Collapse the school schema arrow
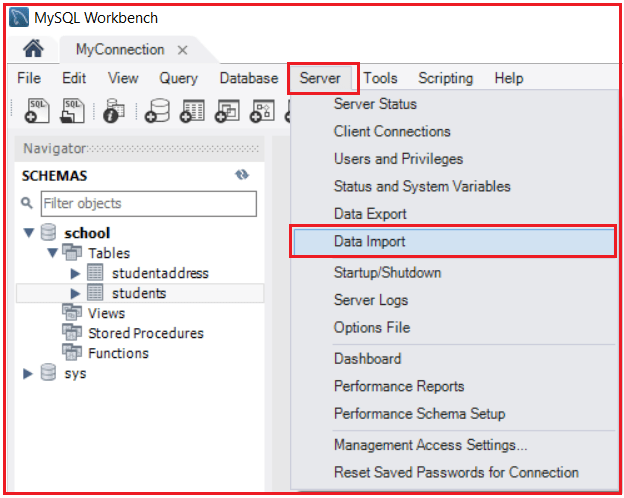The image size is (624, 498). click(29, 232)
